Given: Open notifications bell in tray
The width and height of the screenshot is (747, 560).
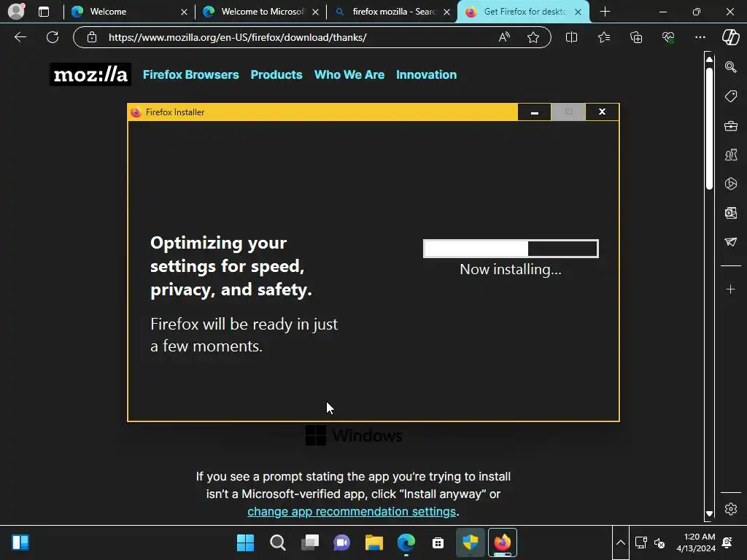Looking at the screenshot, I should [727, 542].
